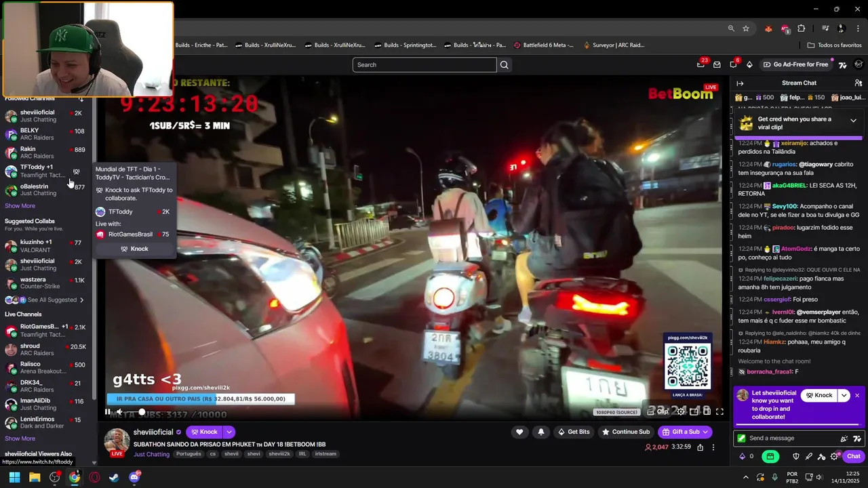
Task: Open MetaMask fox extension icon
Action: pos(768,28)
